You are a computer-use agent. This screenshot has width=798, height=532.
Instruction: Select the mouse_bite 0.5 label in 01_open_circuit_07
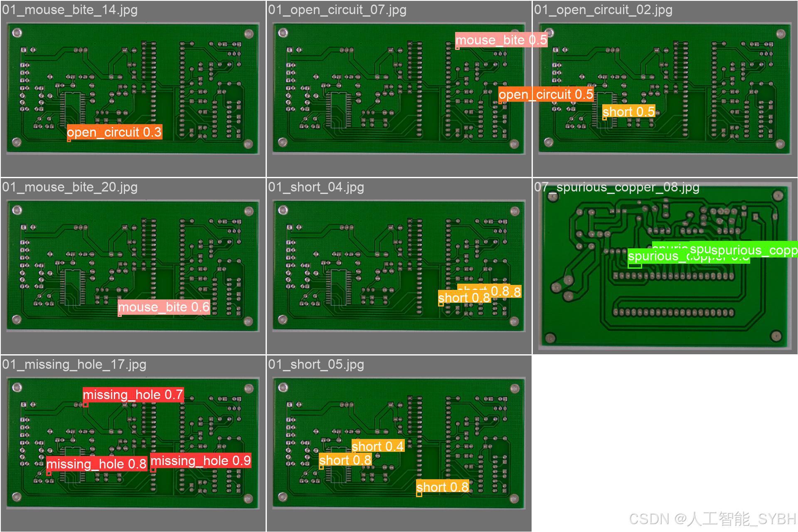(x=501, y=40)
